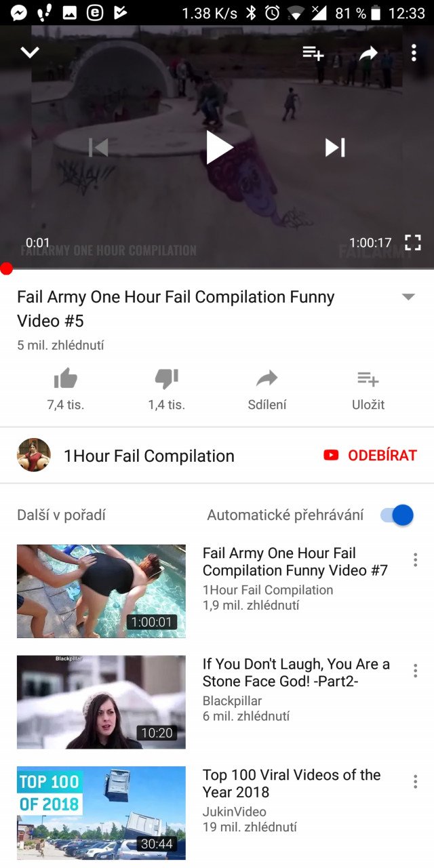Toggle Automatické přehrávání autoplay switch
The image size is (434, 868).
(397, 515)
